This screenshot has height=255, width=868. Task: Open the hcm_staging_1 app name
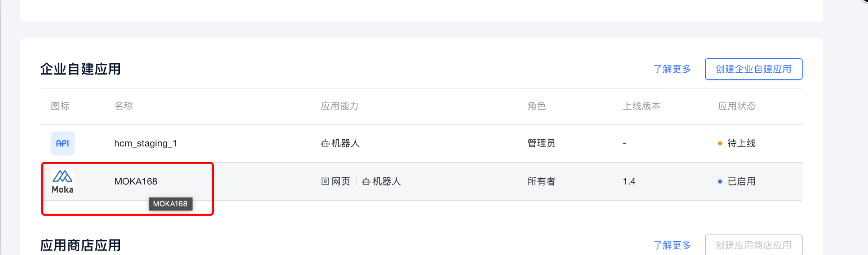click(x=145, y=143)
